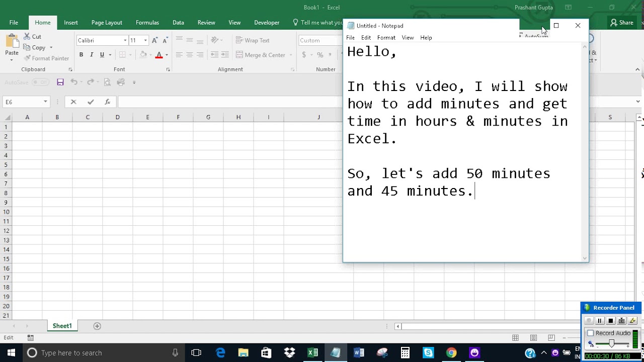The height and width of the screenshot is (362, 644).
Task: Redo the last undone action
Action: (90, 82)
